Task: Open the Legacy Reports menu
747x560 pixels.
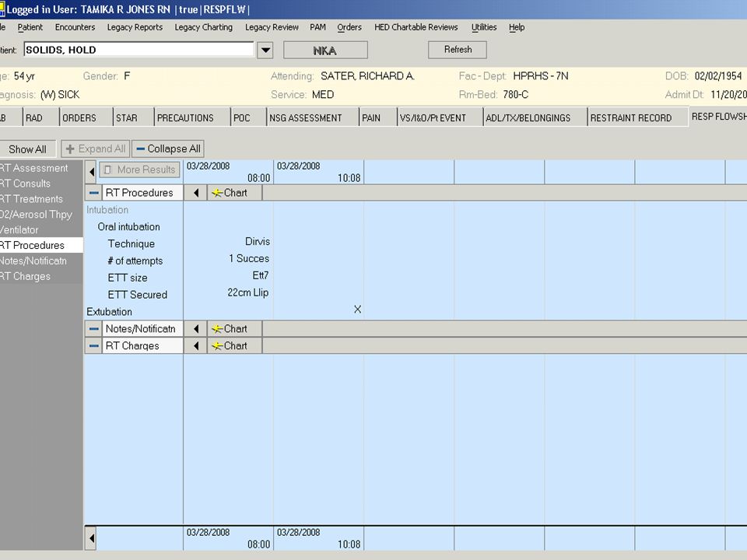Action: 135,27
